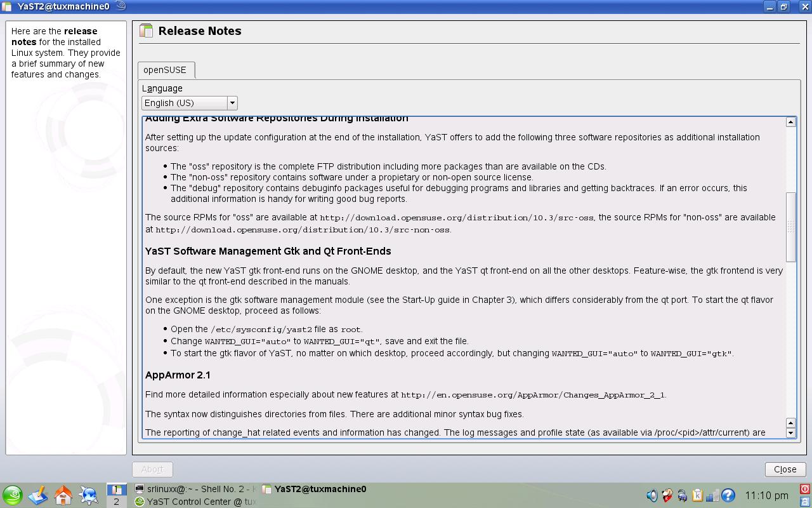Image resolution: width=812 pixels, height=508 pixels.
Task: Click the Abort button
Action: pos(152,469)
